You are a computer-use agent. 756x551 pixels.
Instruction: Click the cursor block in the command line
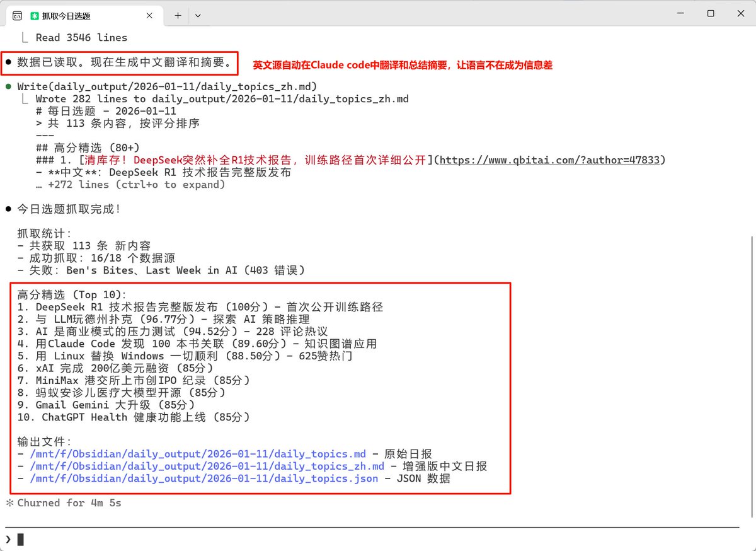point(21,539)
